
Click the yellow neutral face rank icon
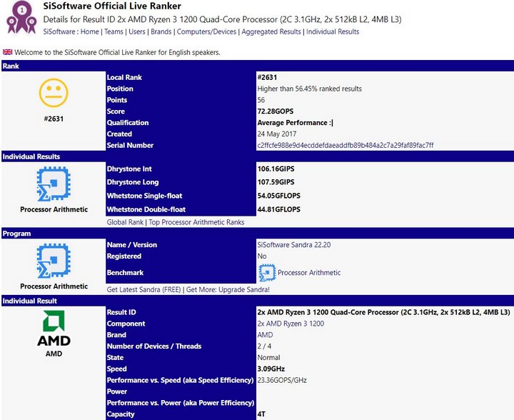53,94
